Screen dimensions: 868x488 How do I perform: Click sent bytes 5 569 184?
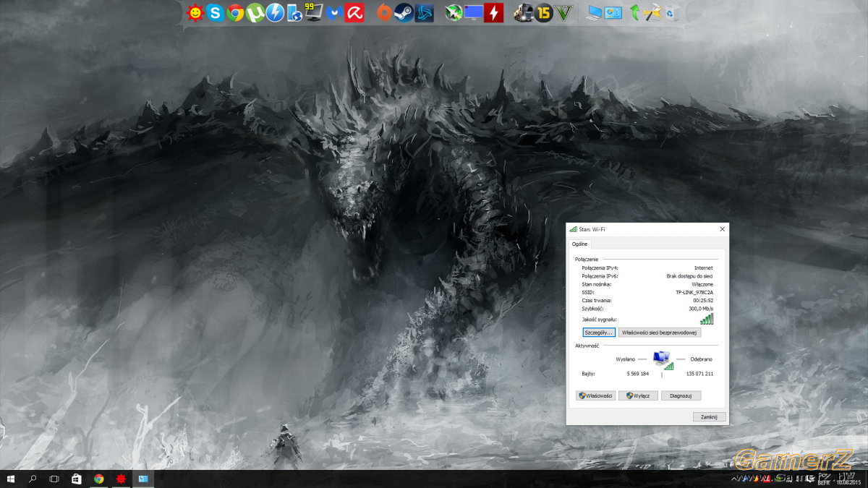click(638, 374)
